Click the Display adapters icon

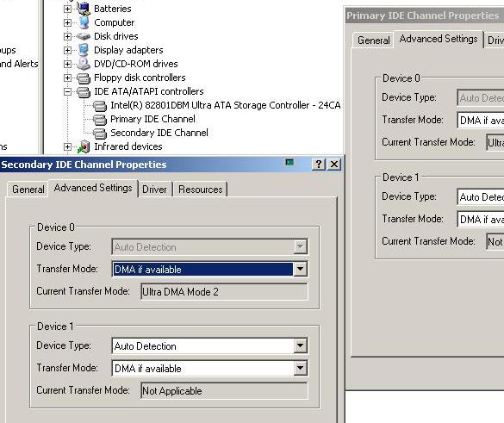tap(84, 50)
